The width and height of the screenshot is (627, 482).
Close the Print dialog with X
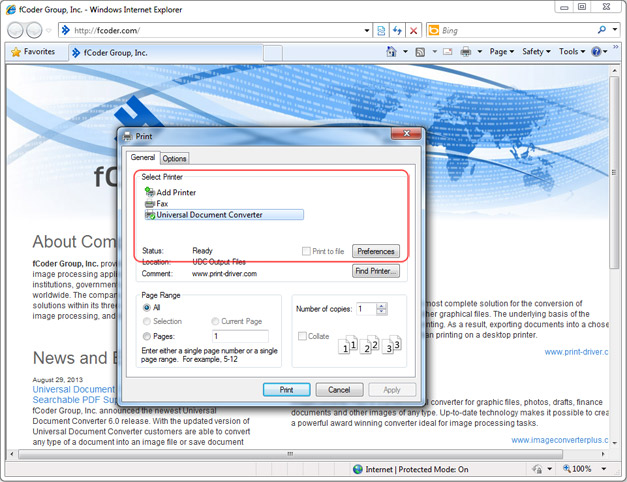coord(406,134)
